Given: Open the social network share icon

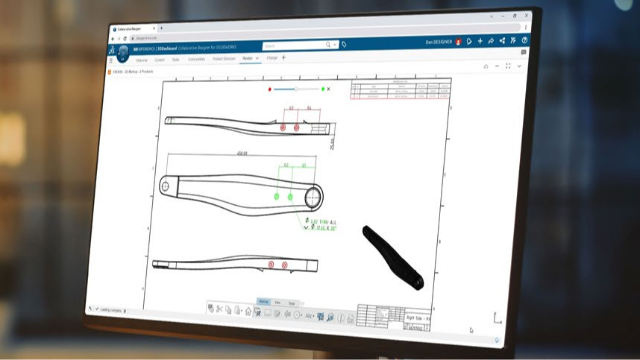Looking at the screenshot, I should [502, 40].
